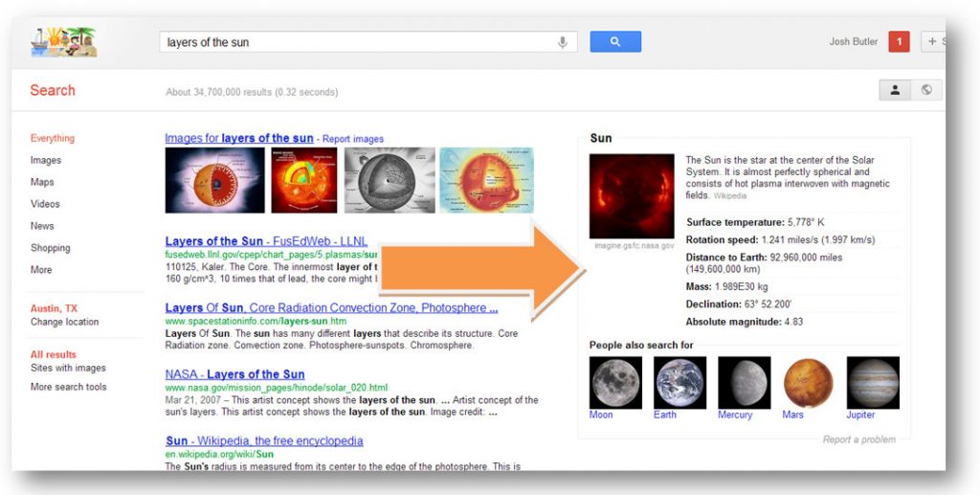
Task: Select Everything in left sidebar
Action: [x=53, y=138]
